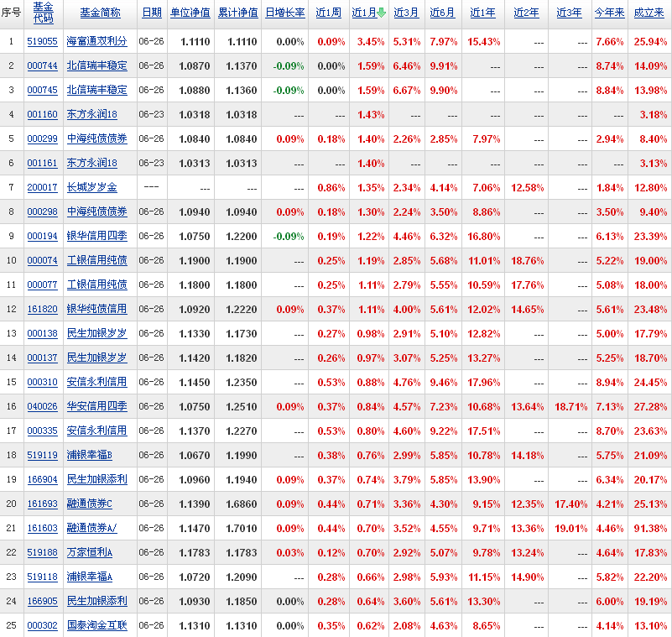Select the 3.45% one-month return cell

pos(371,42)
